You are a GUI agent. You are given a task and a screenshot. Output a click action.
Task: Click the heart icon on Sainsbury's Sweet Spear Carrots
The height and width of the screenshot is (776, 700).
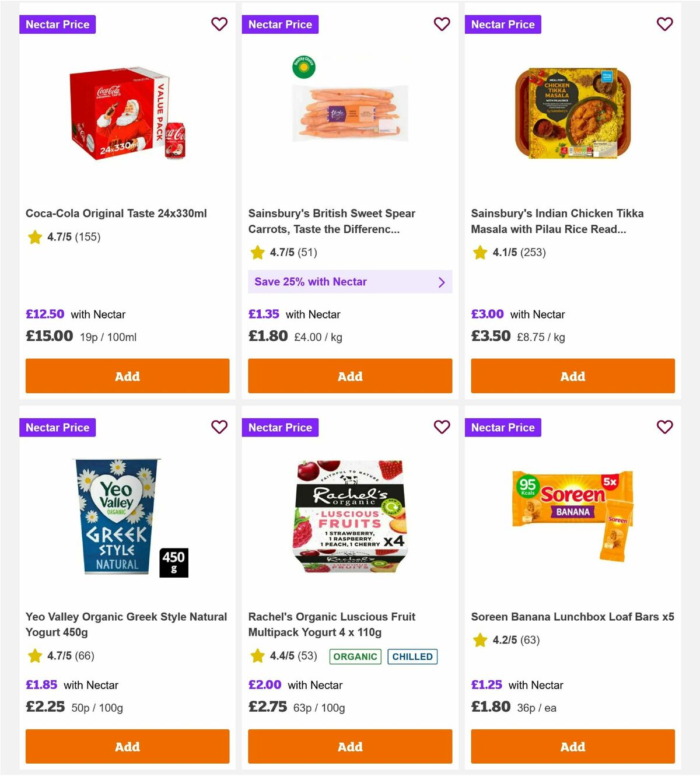click(442, 25)
